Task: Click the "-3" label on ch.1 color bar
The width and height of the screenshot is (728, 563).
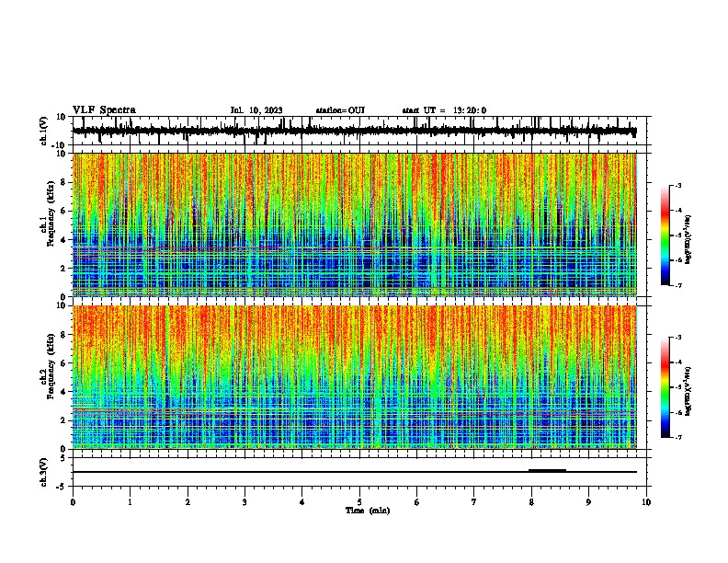Action: 677,185
